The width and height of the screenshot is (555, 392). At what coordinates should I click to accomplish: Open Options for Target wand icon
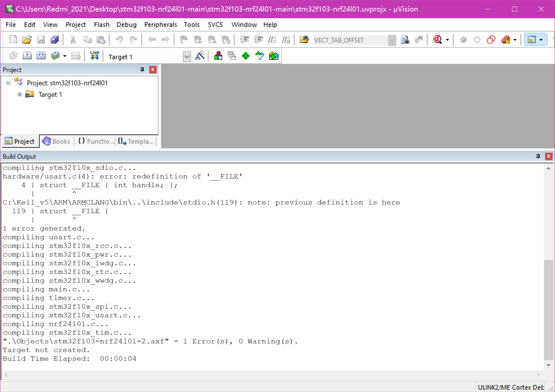pos(200,56)
